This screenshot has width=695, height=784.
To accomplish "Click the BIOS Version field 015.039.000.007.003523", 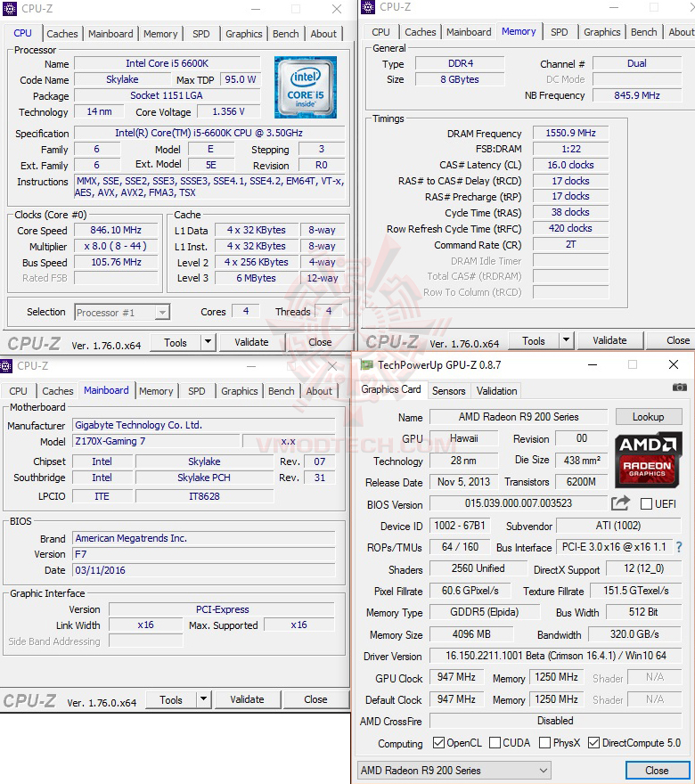I will 519,503.
